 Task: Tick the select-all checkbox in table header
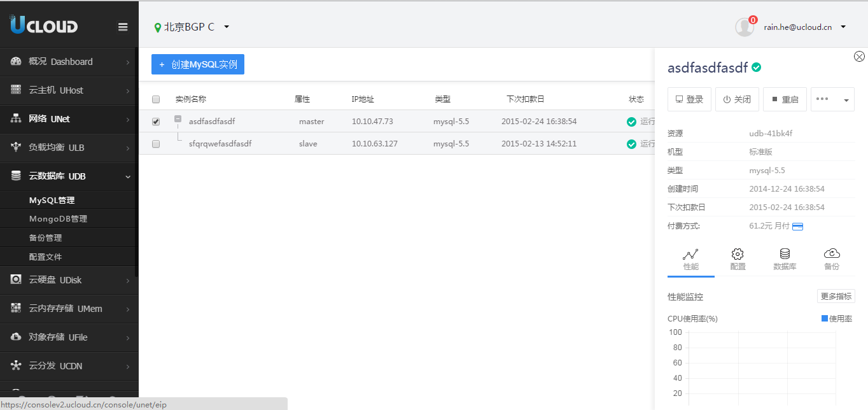156,99
